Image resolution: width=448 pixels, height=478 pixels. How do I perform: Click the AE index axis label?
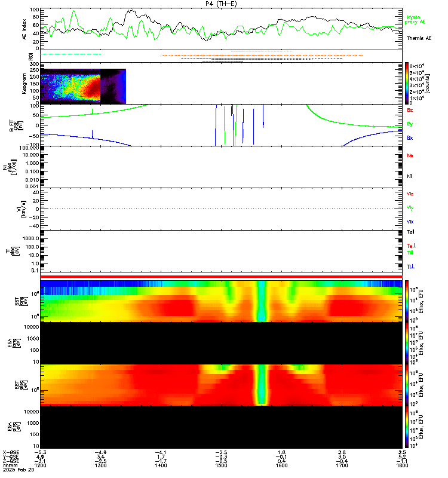(24, 29)
